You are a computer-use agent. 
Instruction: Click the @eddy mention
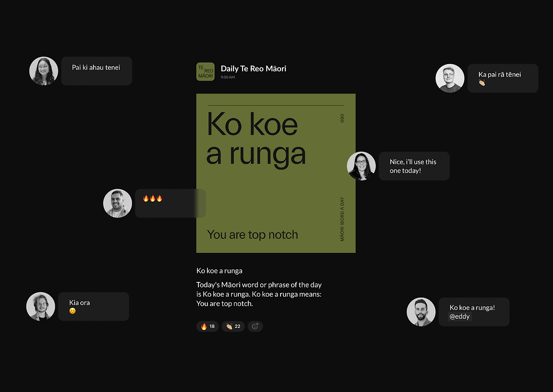pos(459,317)
